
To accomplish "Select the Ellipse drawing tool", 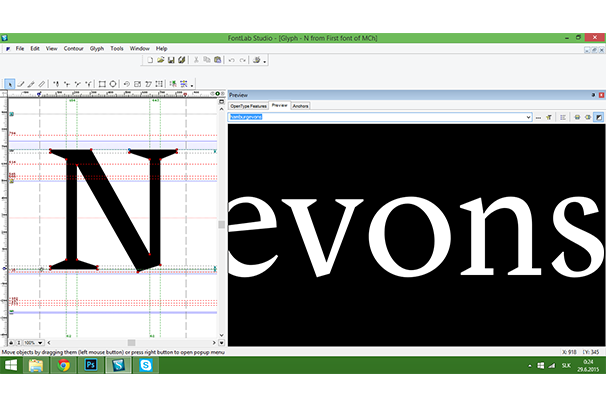I will (113, 83).
